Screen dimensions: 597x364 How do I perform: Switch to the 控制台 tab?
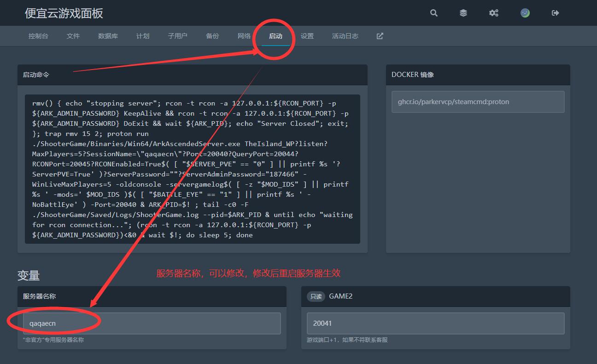tap(38, 36)
